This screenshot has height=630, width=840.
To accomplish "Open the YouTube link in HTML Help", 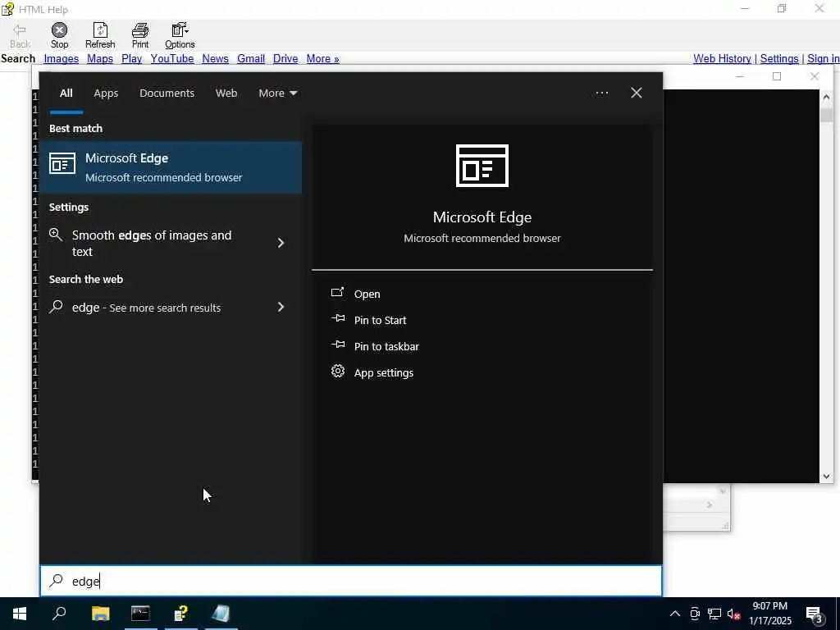I will point(172,59).
